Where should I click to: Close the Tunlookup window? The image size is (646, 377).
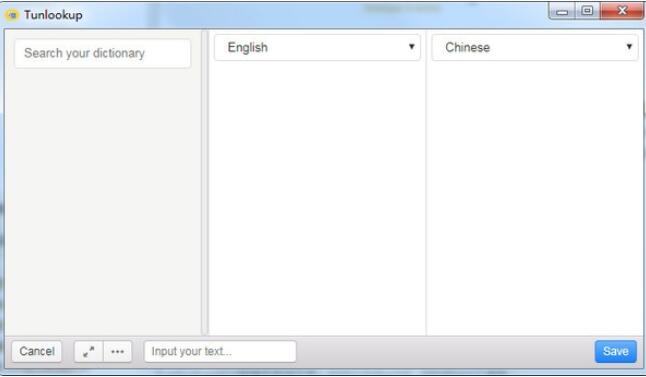(622, 11)
